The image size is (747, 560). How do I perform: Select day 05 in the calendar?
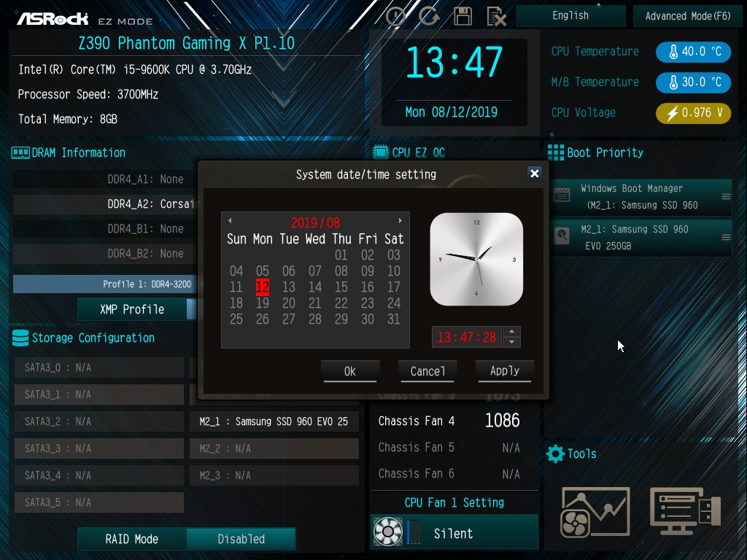[x=263, y=271]
